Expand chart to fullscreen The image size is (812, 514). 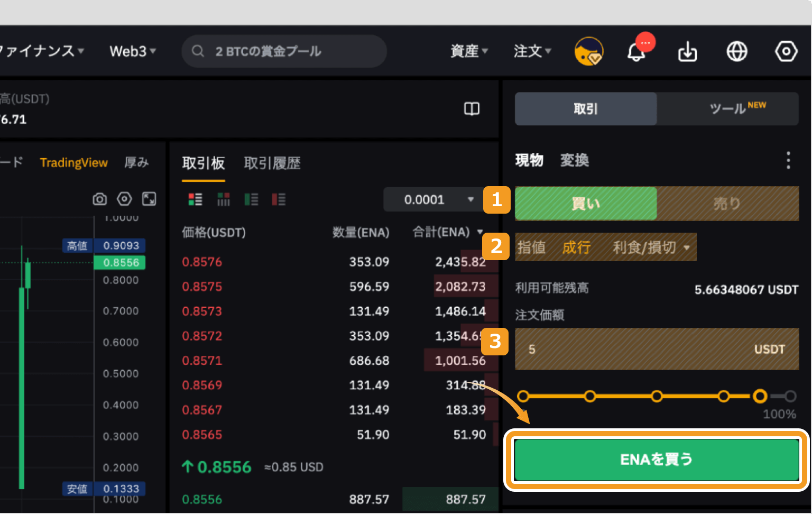click(x=149, y=199)
